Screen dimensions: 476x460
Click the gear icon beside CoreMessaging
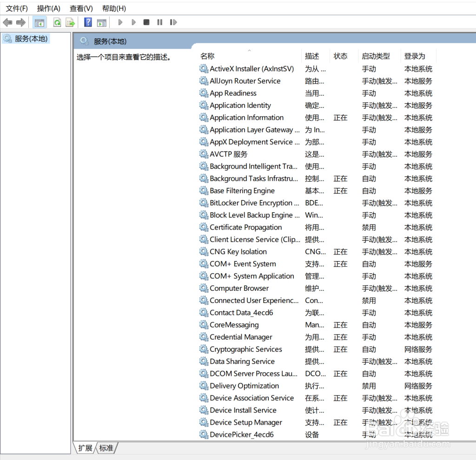click(x=204, y=325)
